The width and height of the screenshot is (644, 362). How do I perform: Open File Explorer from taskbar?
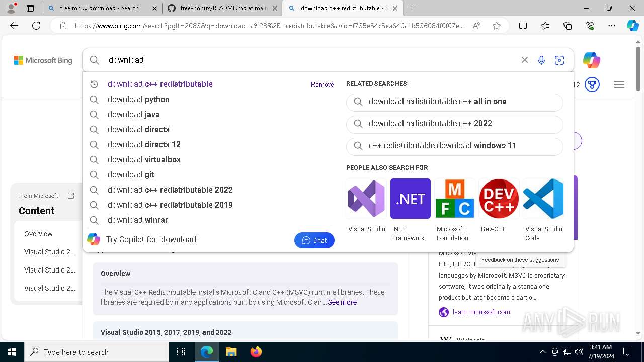(231, 352)
